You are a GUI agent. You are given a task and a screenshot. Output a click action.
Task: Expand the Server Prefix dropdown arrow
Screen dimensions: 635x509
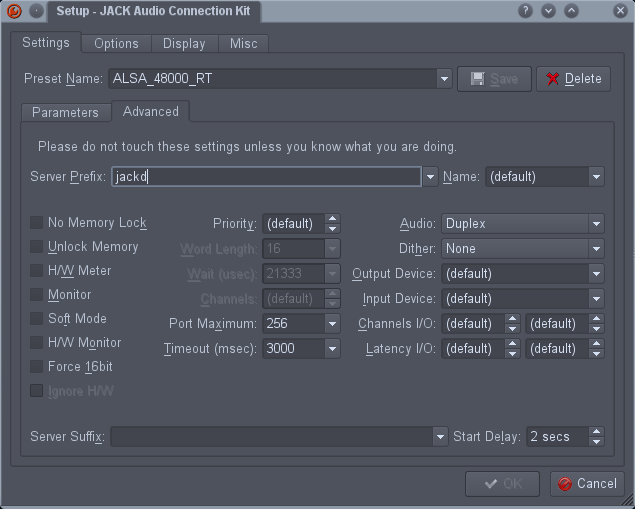[430, 177]
